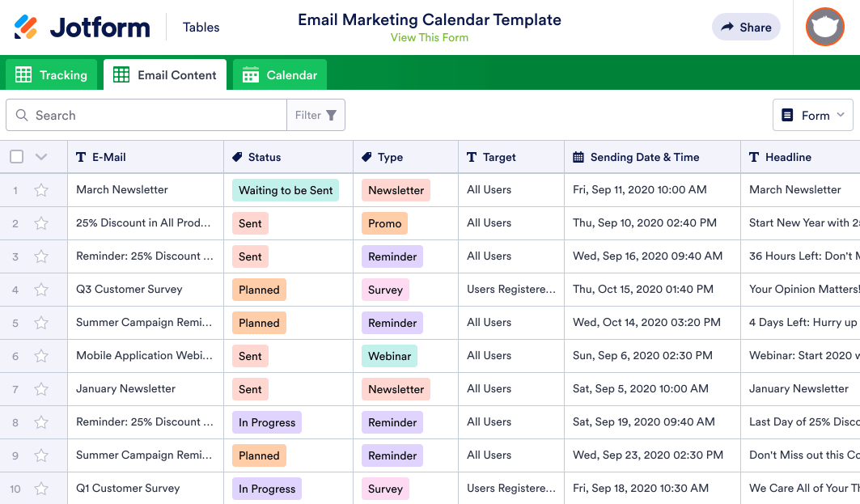Open the Form view dropdown
The height and width of the screenshot is (504, 860).
pos(813,114)
